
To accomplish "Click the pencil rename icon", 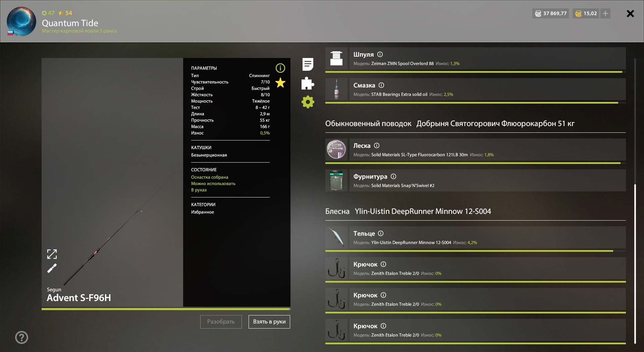I will 52,268.
